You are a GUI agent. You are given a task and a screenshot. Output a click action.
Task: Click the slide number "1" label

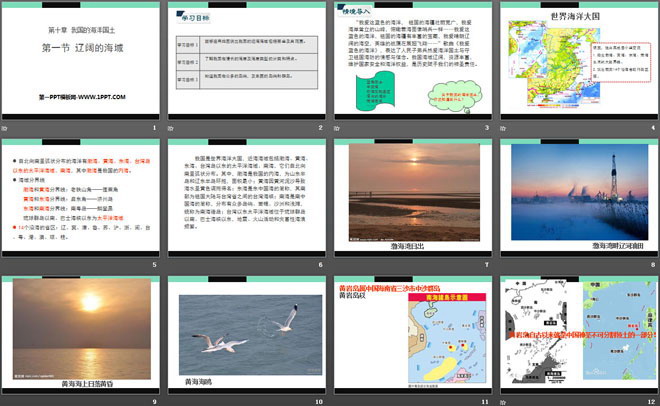154,127
